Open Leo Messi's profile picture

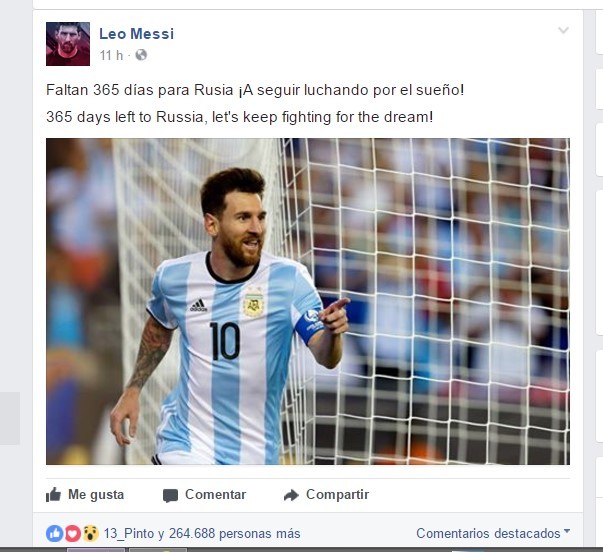pyautogui.click(x=68, y=44)
